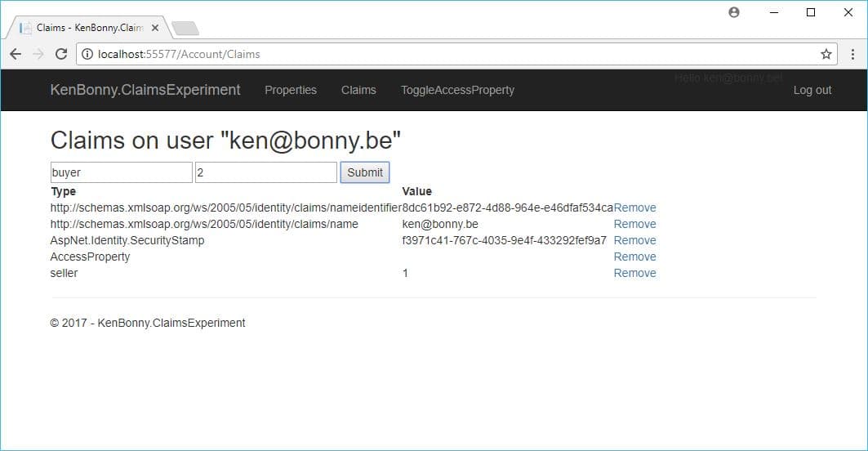Viewport: 868px width, 451px height.
Task: Click the browser forward arrow icon
Action: point(38,54)
